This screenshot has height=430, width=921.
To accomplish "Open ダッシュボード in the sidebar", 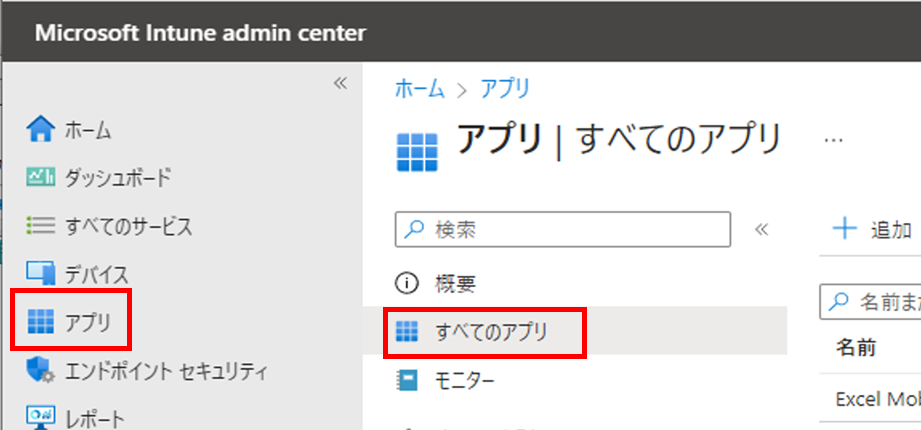I will [117, 177].
